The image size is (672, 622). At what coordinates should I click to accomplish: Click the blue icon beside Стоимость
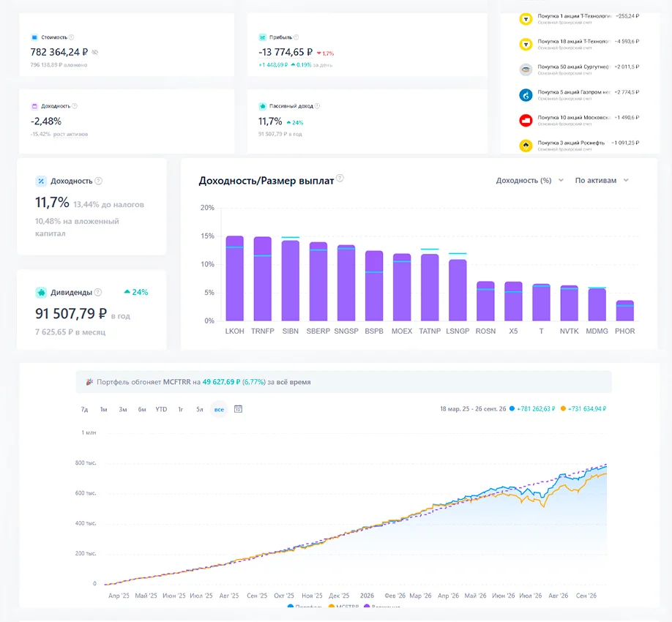[x=34, y=37]
